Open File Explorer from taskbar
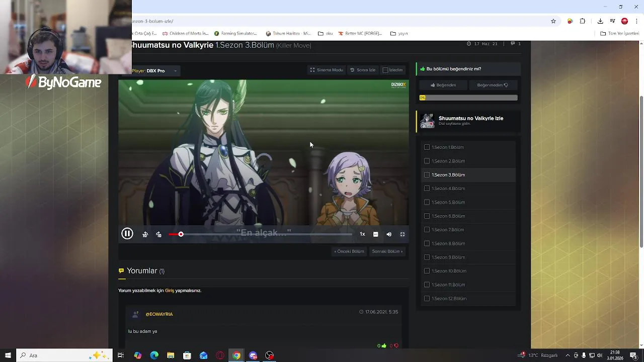 point(171,355)
